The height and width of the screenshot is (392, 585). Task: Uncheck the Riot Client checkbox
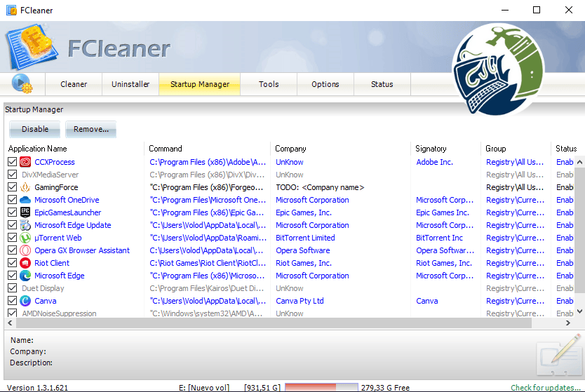click(x=13, y=263)
